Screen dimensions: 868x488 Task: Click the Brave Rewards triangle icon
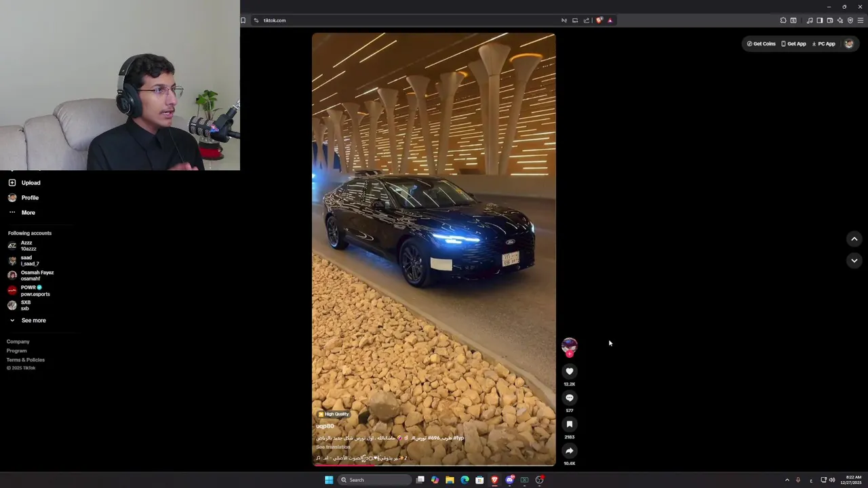(x=610, y=20)
